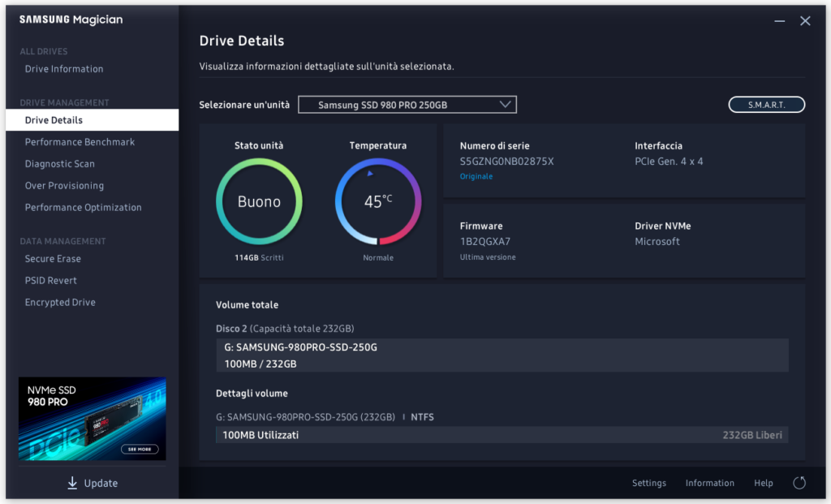This screenshot has width=831, height=504.
Task: Click the 232GB Liberi free space text
Action: coord(752,435)
